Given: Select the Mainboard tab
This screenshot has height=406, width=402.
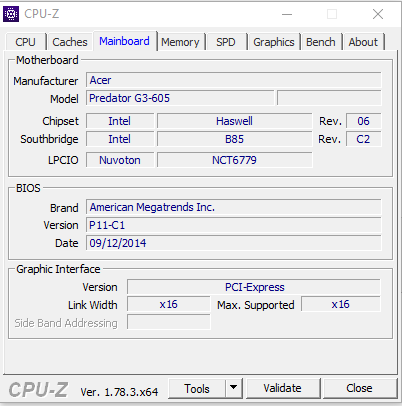Looking at the screenshot, I should (x=124, y=41).
